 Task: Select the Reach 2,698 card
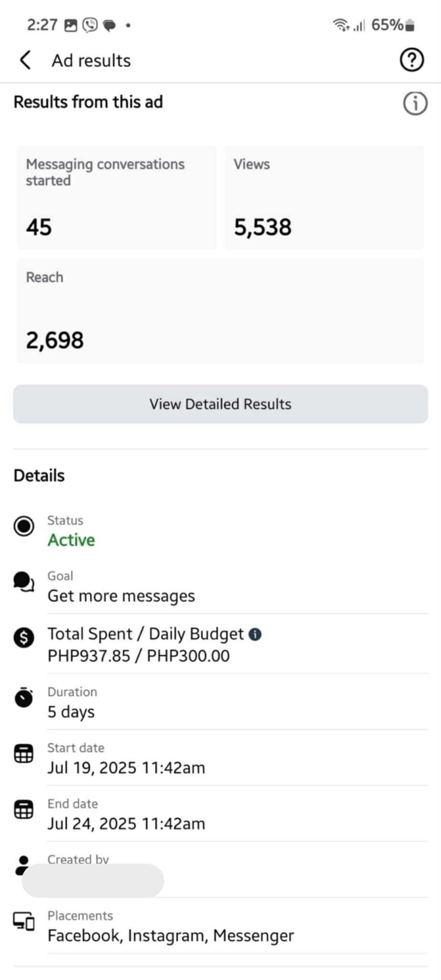[x=220, y=311]
